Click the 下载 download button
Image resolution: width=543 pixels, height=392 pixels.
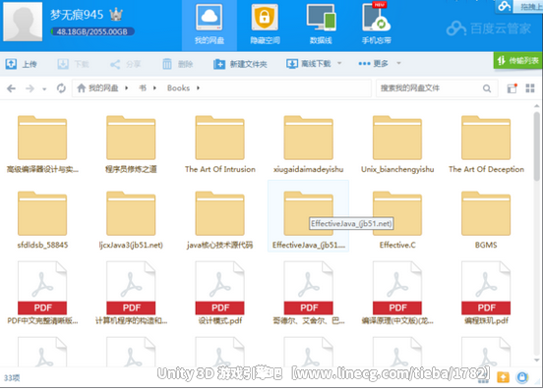pos(73,64)
